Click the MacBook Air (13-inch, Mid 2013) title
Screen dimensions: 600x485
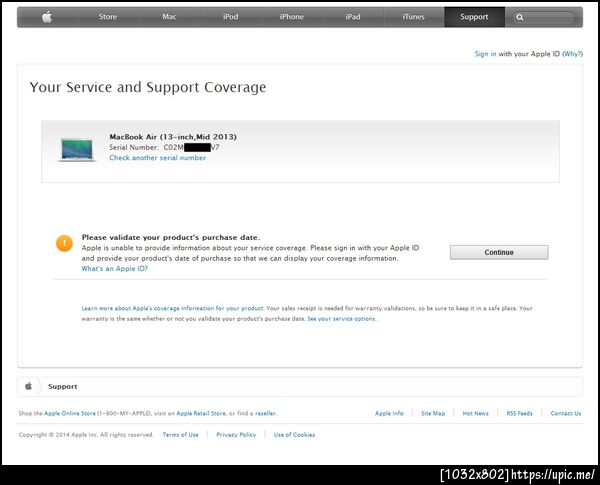point(173,137)
